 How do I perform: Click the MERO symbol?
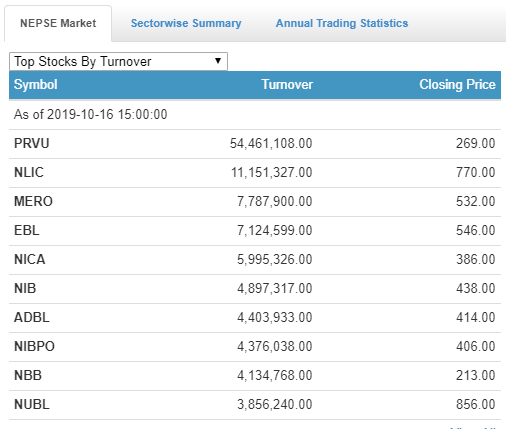[33, 201]
